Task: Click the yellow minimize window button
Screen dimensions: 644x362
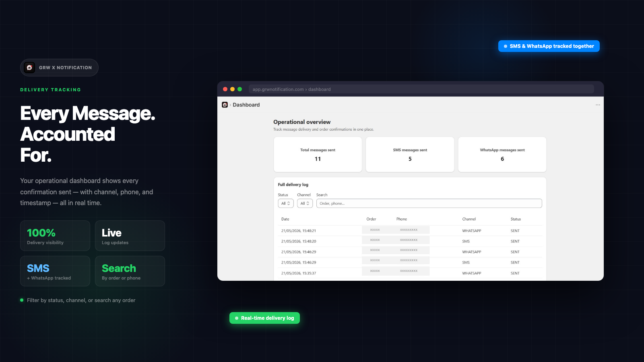Action: [232, 89]
